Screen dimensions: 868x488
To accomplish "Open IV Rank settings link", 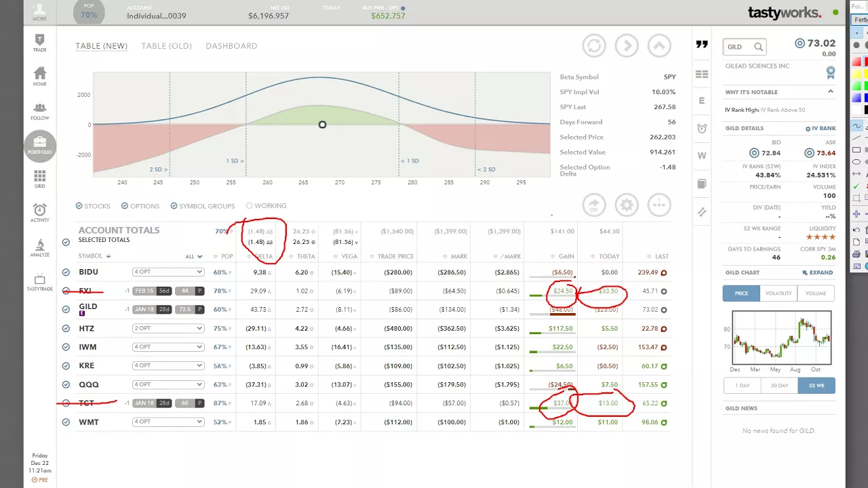I will click(820, 128).
